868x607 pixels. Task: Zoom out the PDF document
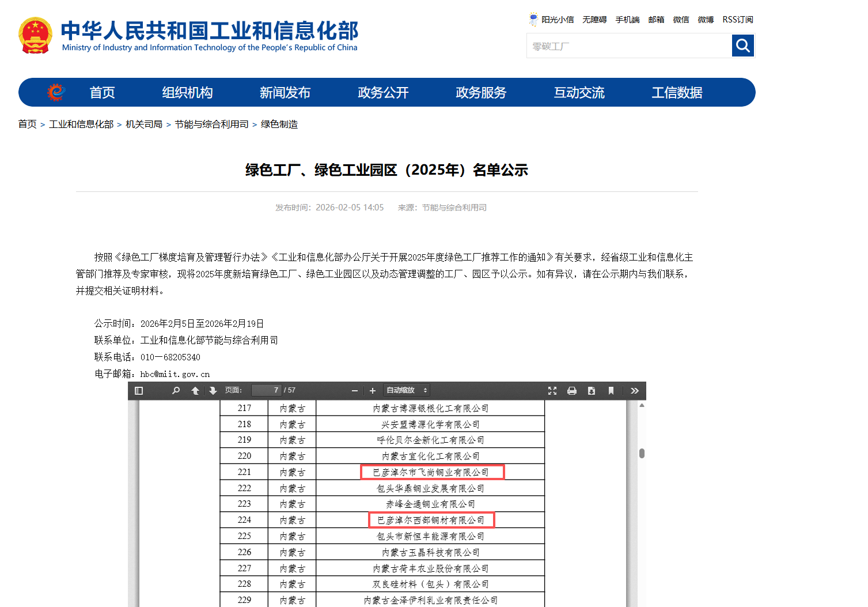click(x=355, y=391)
